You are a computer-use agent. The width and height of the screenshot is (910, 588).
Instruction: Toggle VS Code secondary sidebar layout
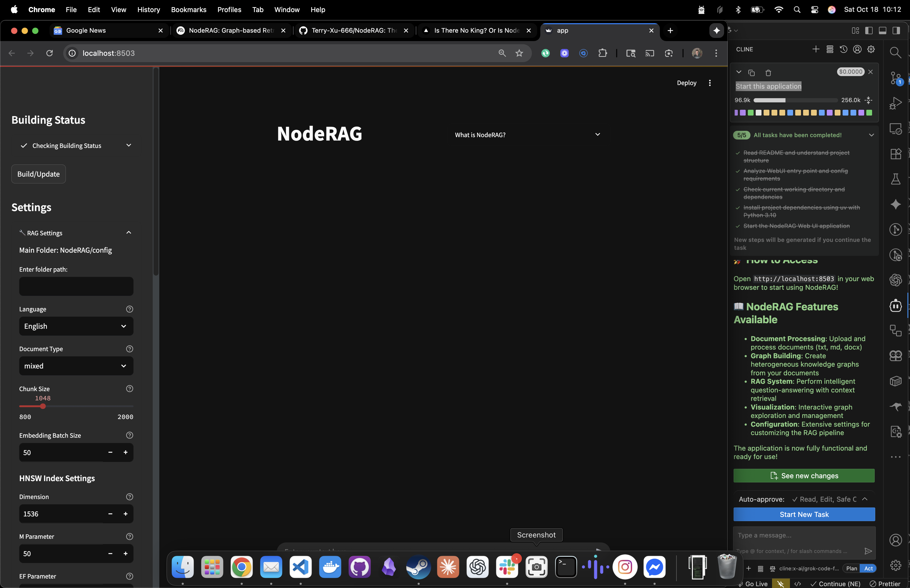(x=896, y=31)
